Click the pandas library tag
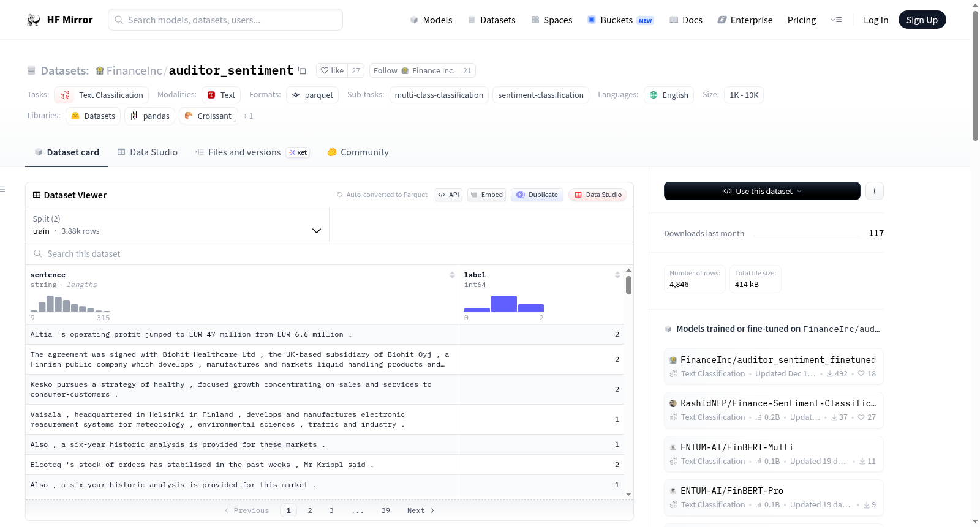The height and width of the screenshot is (527, 980). (149, 116)
